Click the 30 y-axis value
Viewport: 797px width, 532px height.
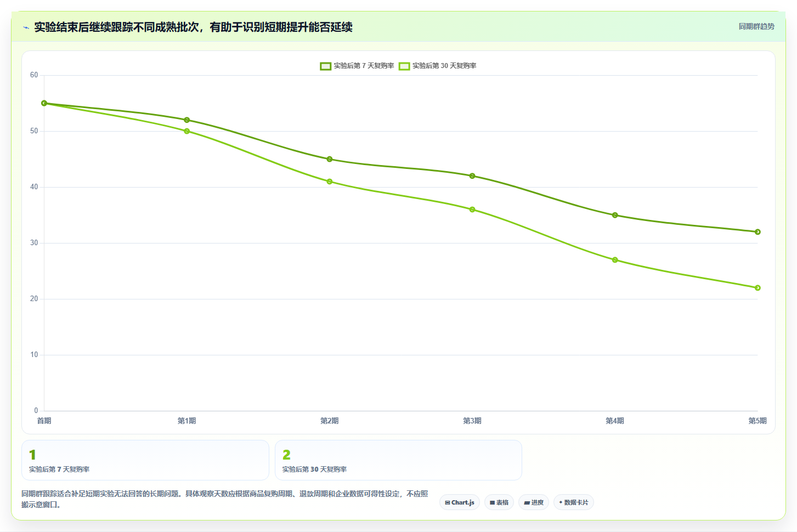[x=34, y=243]
